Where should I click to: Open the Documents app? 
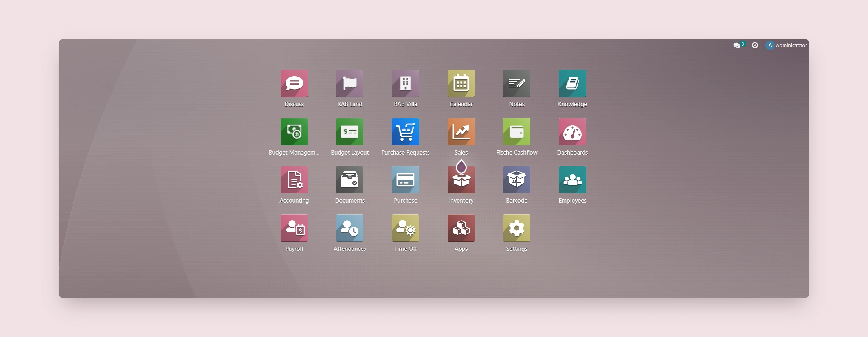pyautogui.click(x=349, y=180)
